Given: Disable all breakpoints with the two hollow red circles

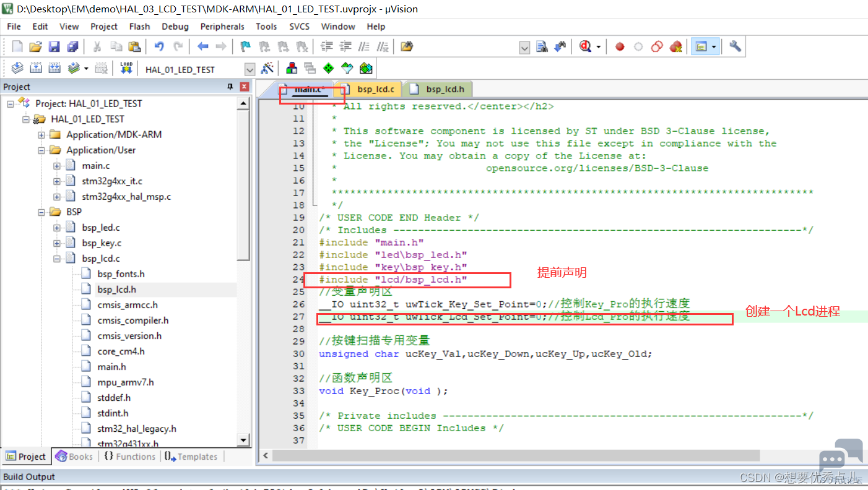Looking at the screenshot, I should pyautogui.click(x=657, y=46).
